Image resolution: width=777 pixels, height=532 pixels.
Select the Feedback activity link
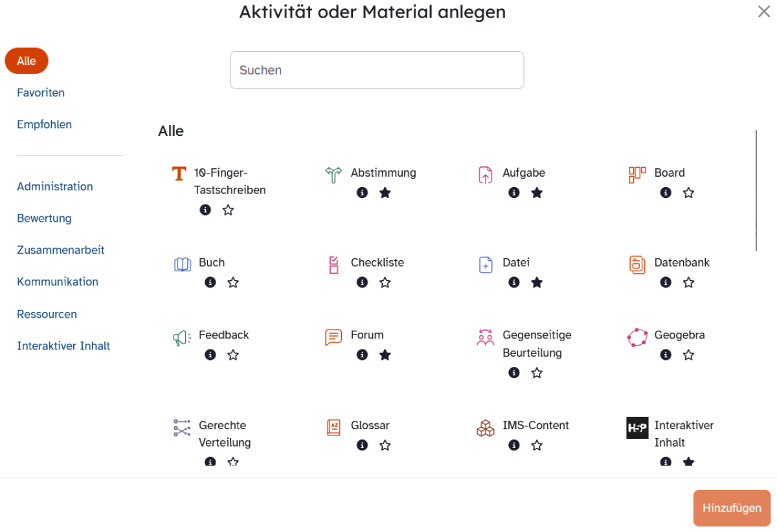click(x=223, y=335)
